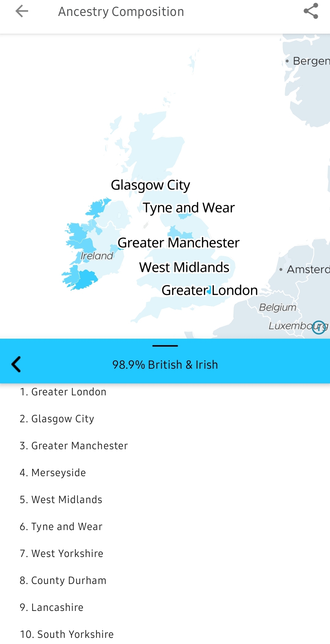330x644 pixels.
Task: Collapse British & Irish panel with left chevron
Action: point(16,364)
